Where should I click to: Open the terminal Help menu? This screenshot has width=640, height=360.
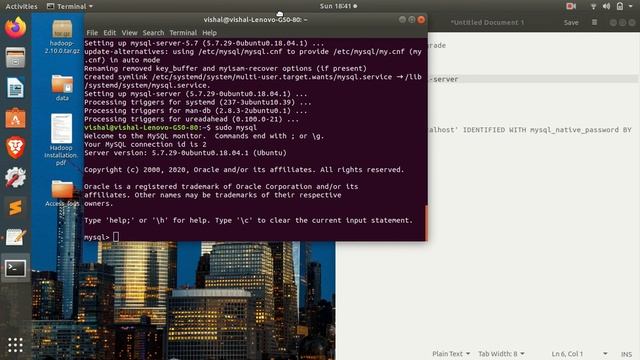pos(209,33)
